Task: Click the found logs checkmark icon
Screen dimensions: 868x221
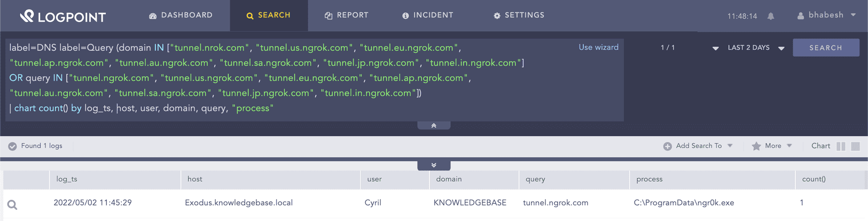Action: [x=12, y=146]
